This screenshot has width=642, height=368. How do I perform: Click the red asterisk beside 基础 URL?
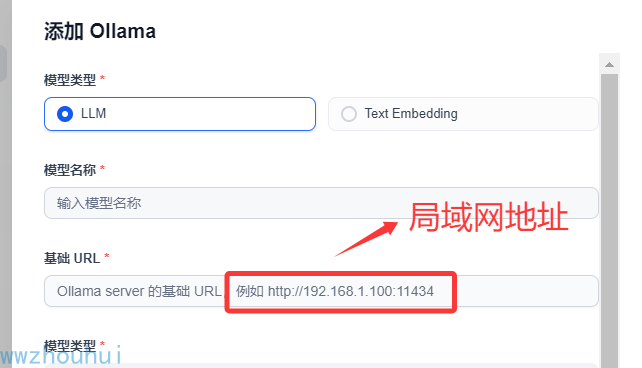(x=107, y=256)
